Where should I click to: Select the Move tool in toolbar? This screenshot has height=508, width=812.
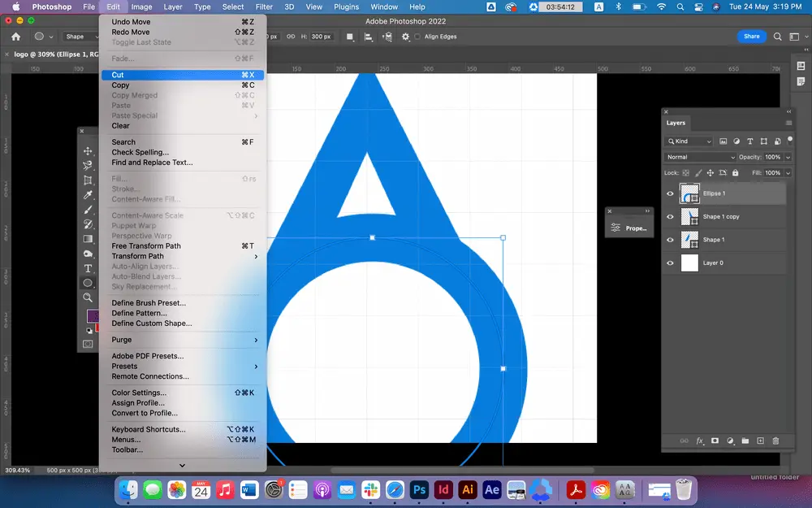(x=89, y=151)
